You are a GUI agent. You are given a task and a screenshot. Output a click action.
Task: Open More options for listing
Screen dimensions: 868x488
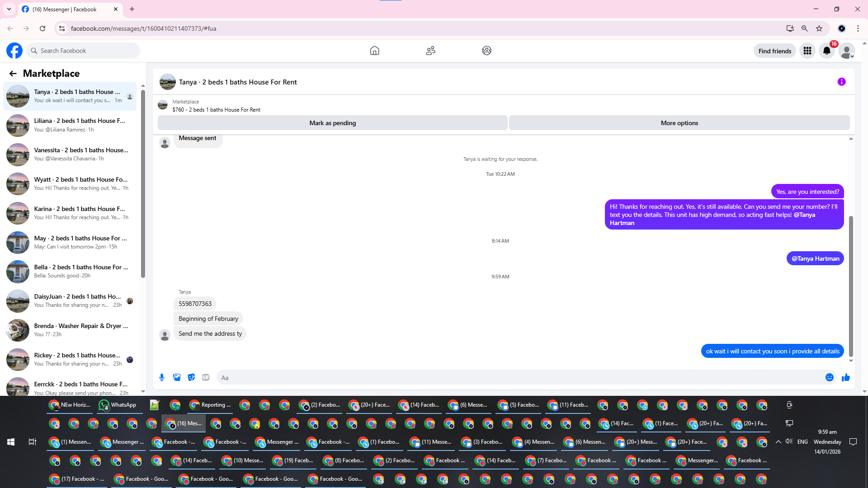click(x=679, y=123)
